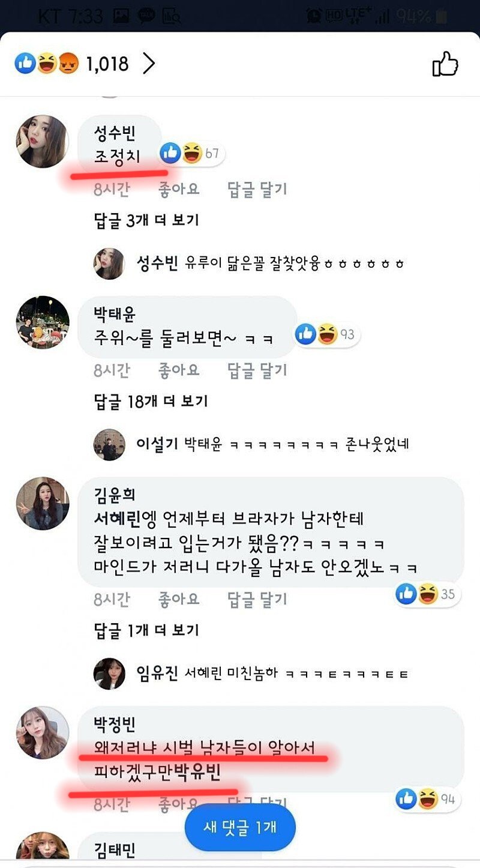The height and width of the screenshot is (868, 480).
Task: Open 임유진's small reply avatar
Action: (109, 674)
